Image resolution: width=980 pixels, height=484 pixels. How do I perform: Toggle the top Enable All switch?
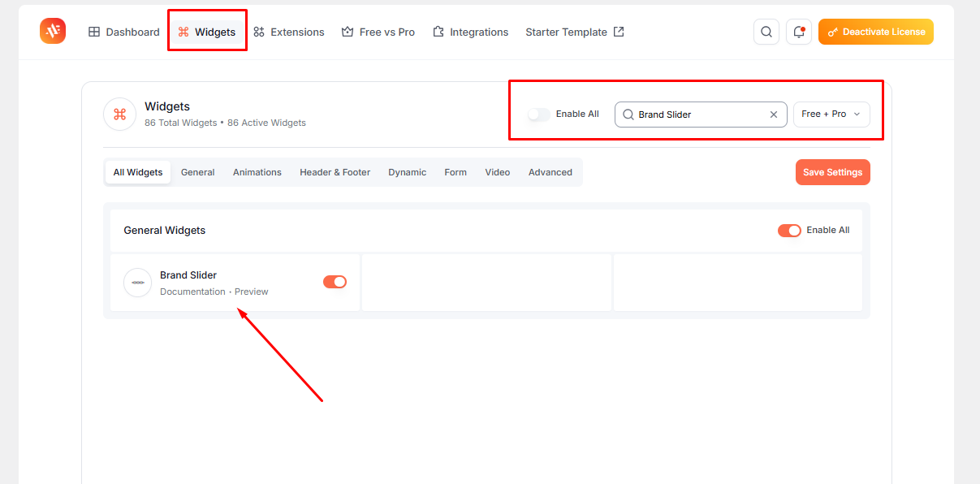pos(539,115)
